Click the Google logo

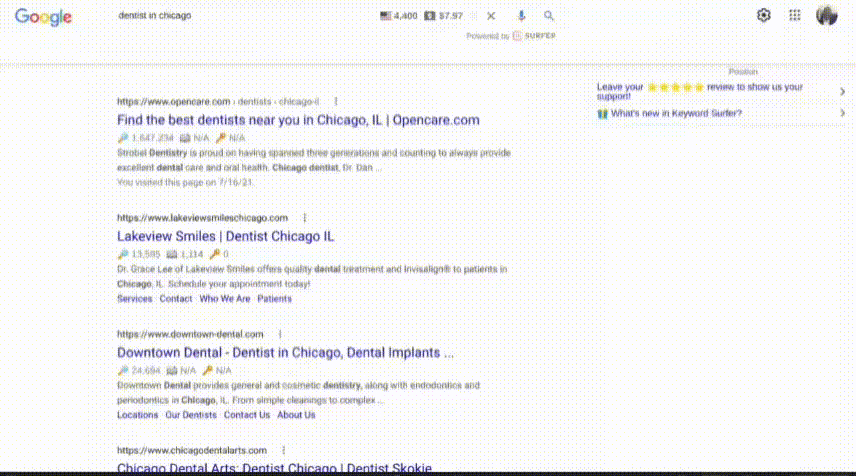[43, 17]
